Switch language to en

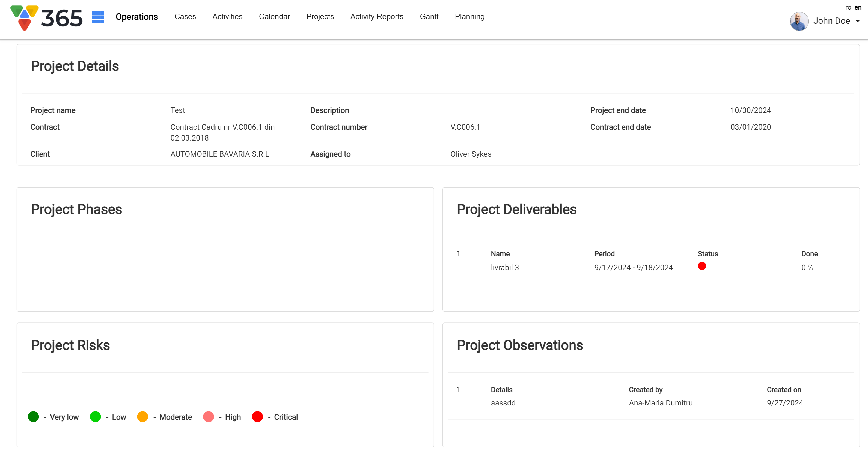[858, 7]
